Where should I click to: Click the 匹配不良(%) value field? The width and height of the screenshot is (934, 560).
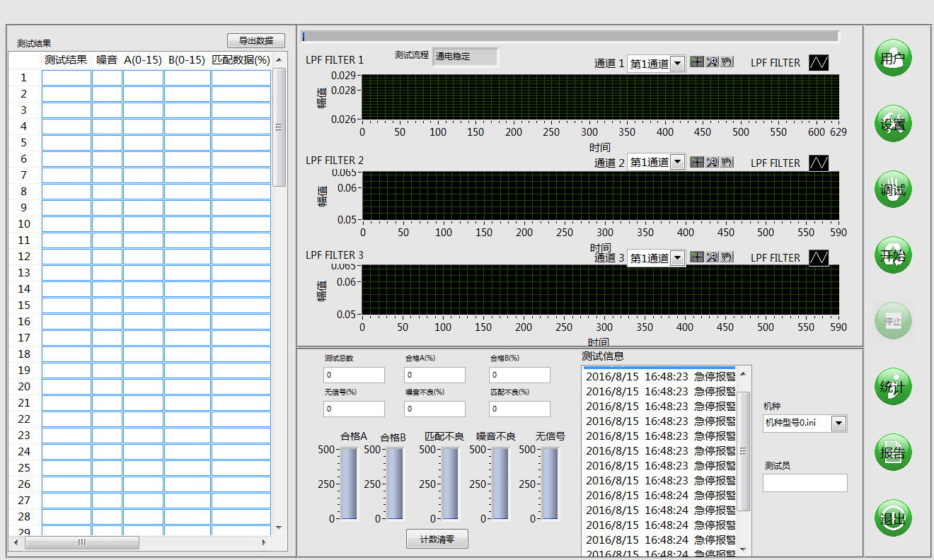pos(520,409)
